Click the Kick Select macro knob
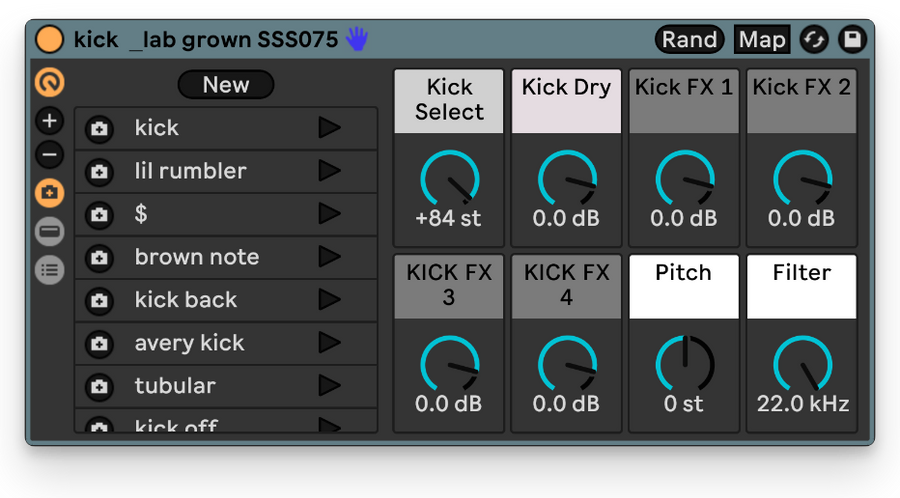 [x=449, y=178]
